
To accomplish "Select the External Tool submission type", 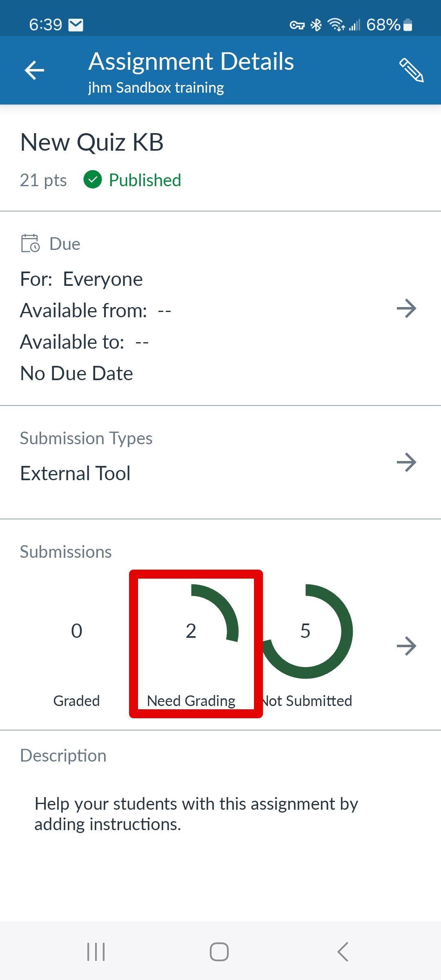I will (x=76, y=473).
